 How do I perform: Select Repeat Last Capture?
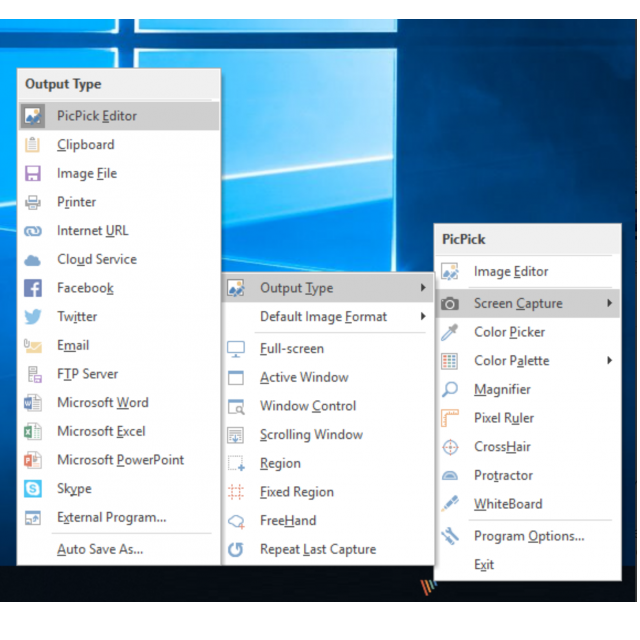[x=328, y=549]
